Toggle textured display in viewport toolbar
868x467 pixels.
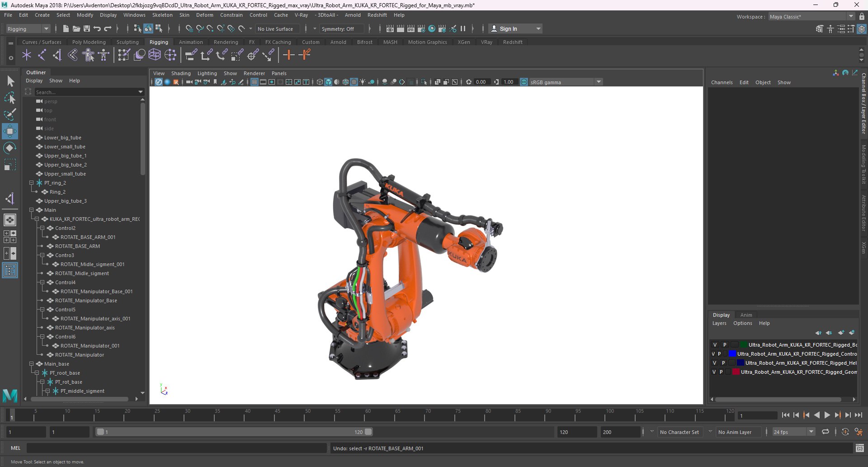(354, 82)
